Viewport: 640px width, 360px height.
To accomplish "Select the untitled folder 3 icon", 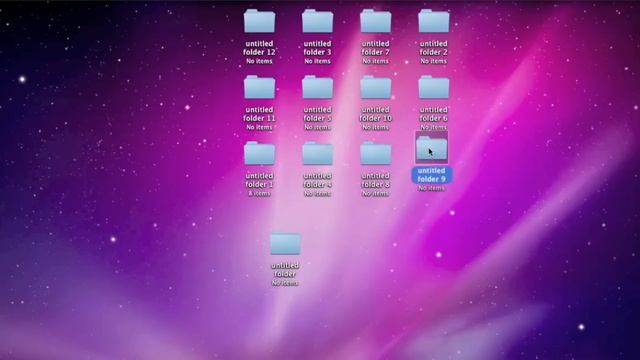I will pos(317,21).
